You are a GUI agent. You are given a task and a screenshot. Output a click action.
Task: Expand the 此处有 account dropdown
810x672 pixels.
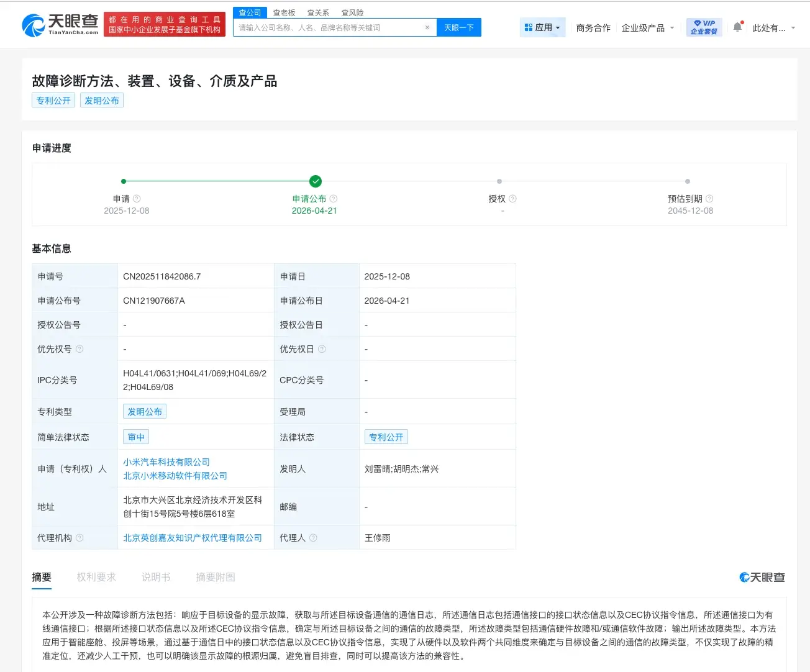point(775,29)
